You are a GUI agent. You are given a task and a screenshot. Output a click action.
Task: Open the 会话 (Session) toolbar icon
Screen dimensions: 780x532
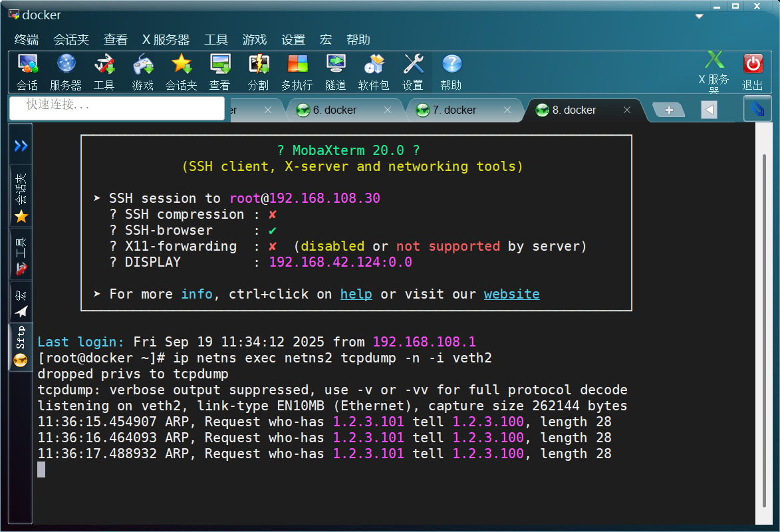click(27, 72)
